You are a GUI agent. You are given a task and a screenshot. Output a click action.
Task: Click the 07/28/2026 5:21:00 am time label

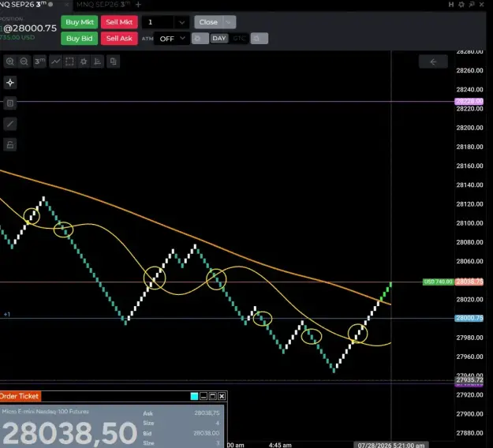[x=390, y=445]
